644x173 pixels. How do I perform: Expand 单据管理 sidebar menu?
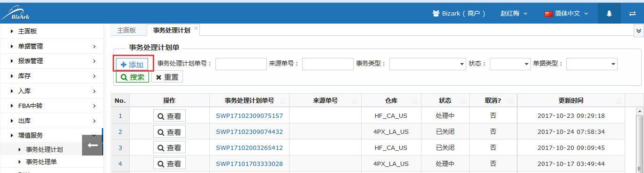(x=51, y=46)
